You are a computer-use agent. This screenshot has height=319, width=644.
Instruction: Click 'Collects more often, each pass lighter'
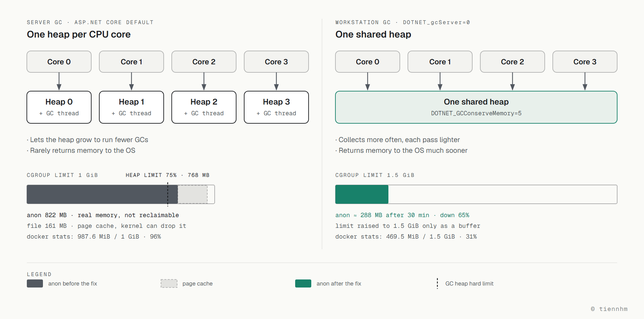click(397, 140)
